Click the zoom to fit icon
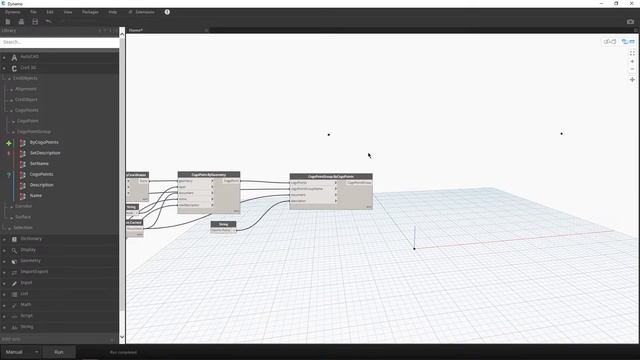Screen dimensions: 640x360 point(632,53)
